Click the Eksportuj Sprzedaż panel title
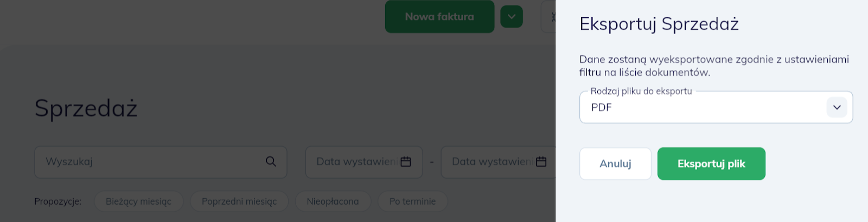The image size is (868, 222). coord(659,24)
